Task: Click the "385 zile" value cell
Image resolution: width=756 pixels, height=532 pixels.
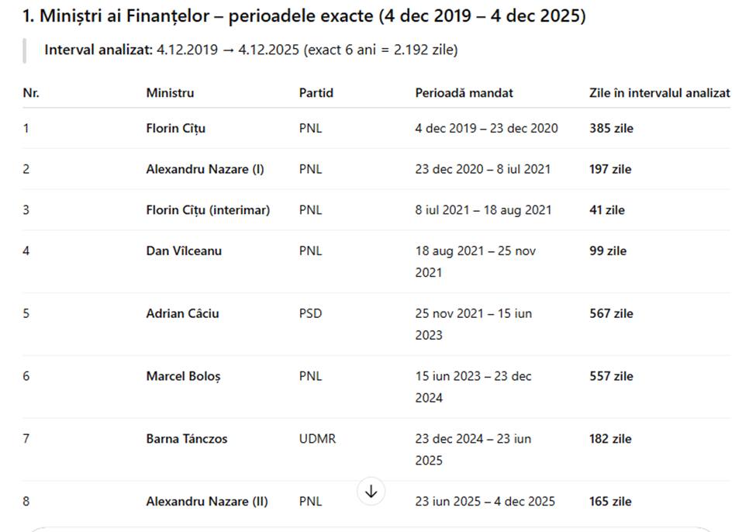Action: click(611, 129)
